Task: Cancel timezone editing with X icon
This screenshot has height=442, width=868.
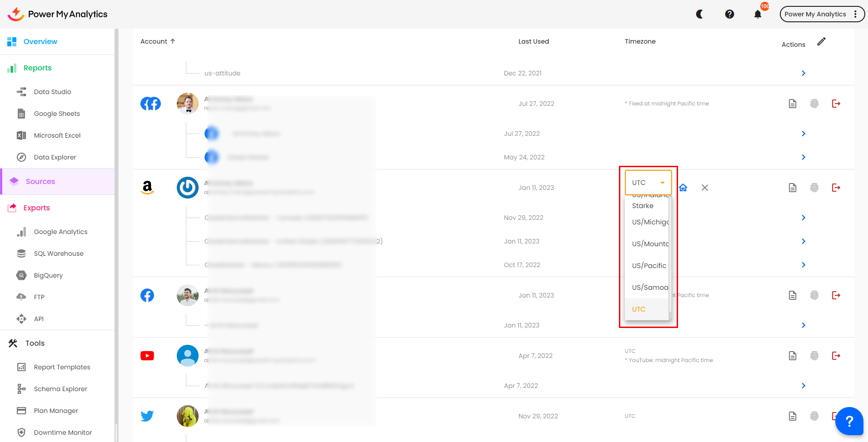Action: coord(704,188)
